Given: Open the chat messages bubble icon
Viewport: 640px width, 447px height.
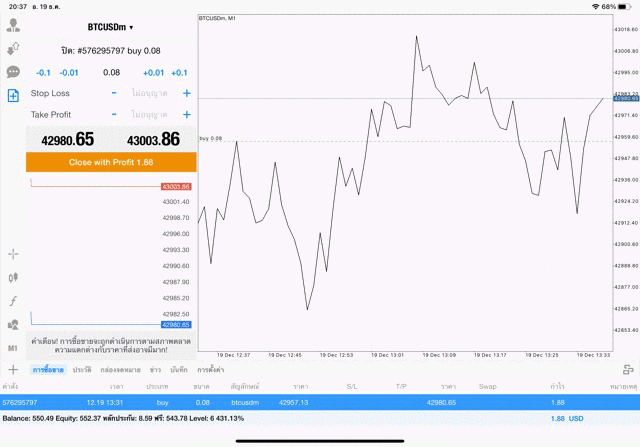Looking at the screenshot, I should click(x=13, y=72).
